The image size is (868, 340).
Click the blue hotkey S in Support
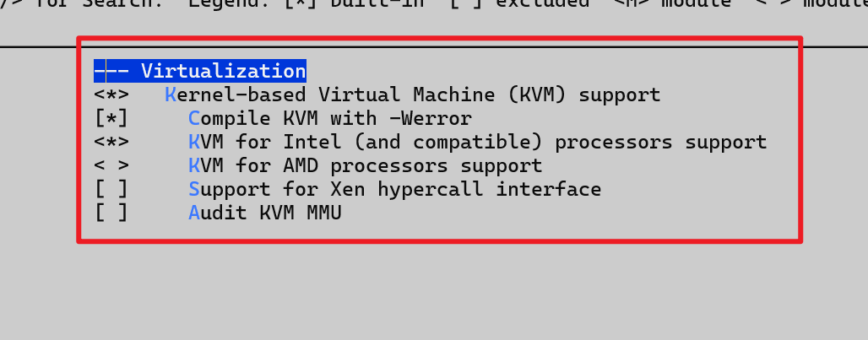[x=194, y=189]
